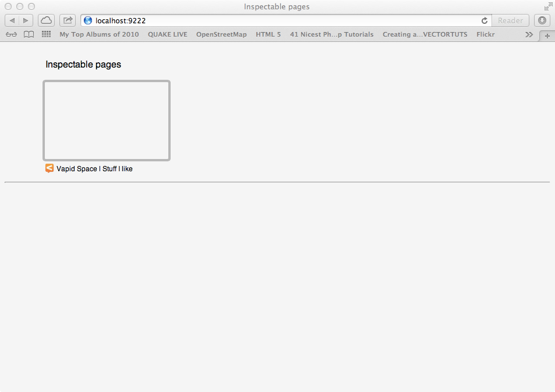Open the OpenStreetMap bookmark
The width and height of the screenshot is (555, 392).
tap(221, 34)
